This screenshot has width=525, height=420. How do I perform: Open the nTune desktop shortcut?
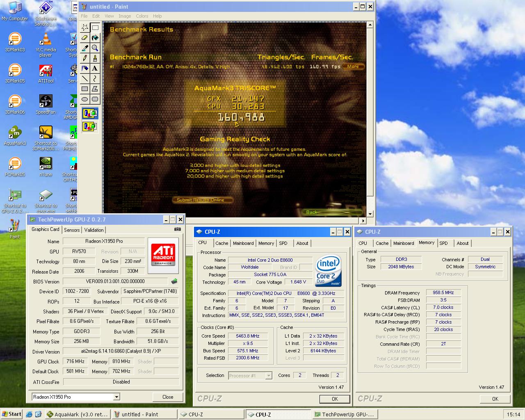click(x=46, y=167)
